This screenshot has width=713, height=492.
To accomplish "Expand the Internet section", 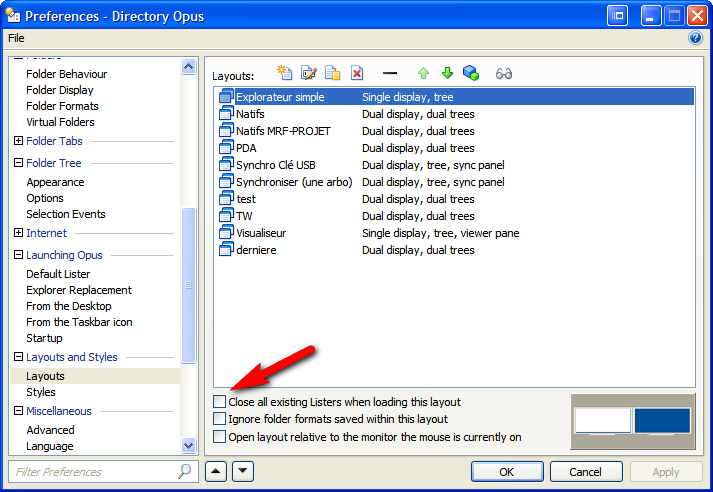I will click(18, 232).
